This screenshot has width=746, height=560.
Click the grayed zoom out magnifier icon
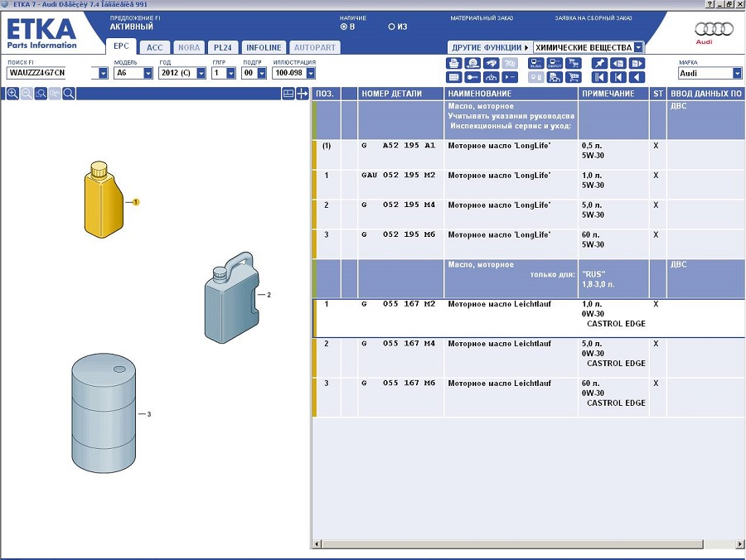pyautogui.click(x=27, y=93)
